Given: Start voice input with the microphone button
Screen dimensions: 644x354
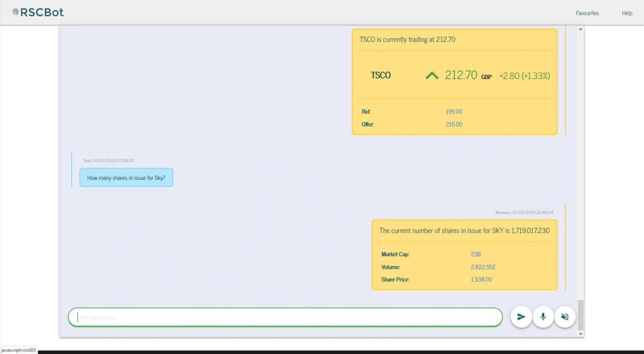Looking at the screenshot, I should [x=543, y=317].
